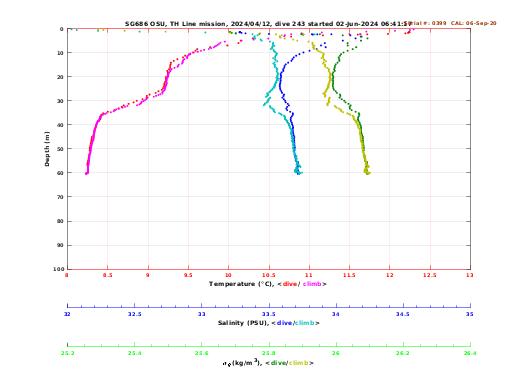
Task: Click the magenta 'climb' temperature legend word
Action: click(x=312, y=284)
